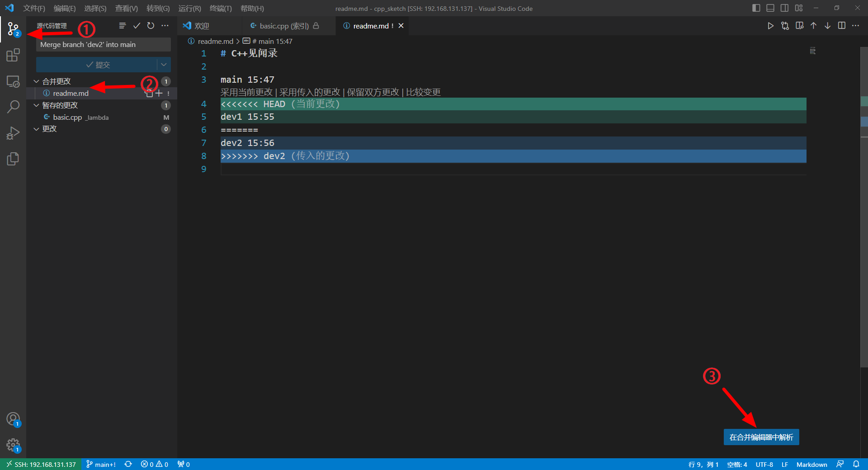Open the Extensions view
This screenshot has height=470, width=868.
[13, 55]
